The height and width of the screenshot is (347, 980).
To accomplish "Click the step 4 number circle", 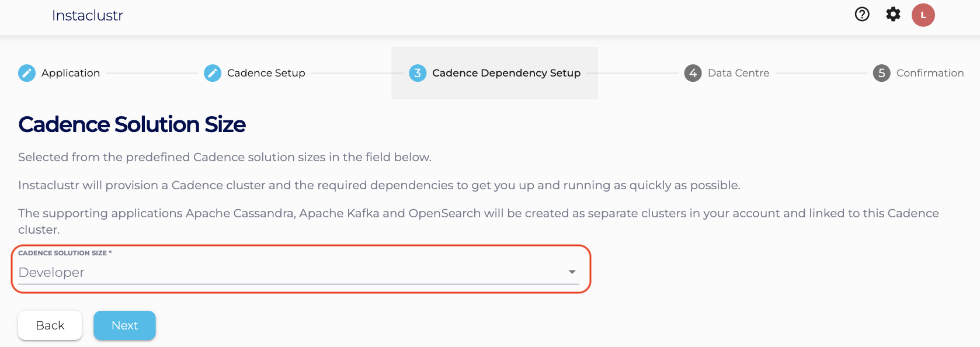I will click(693, 73).
